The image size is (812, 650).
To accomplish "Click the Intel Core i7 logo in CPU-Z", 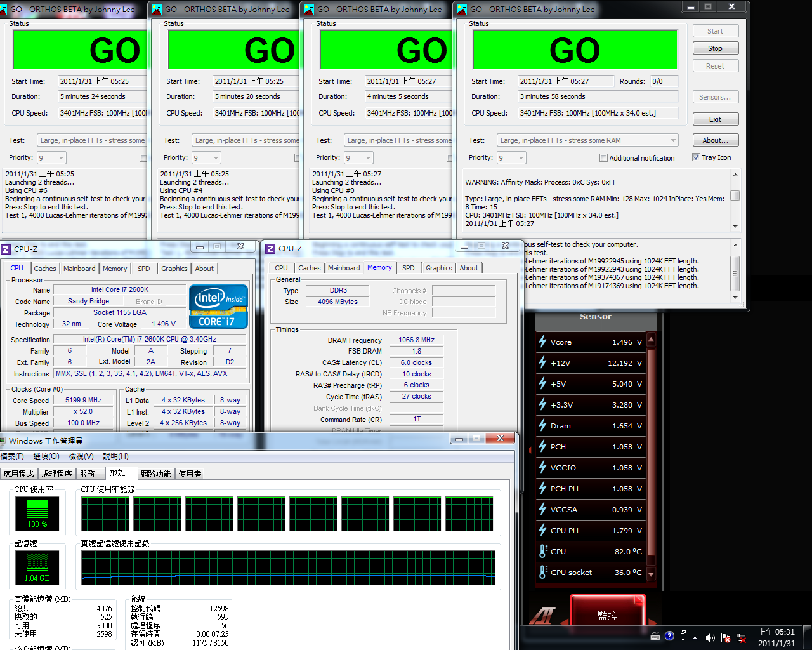I will tap(218, 307).
